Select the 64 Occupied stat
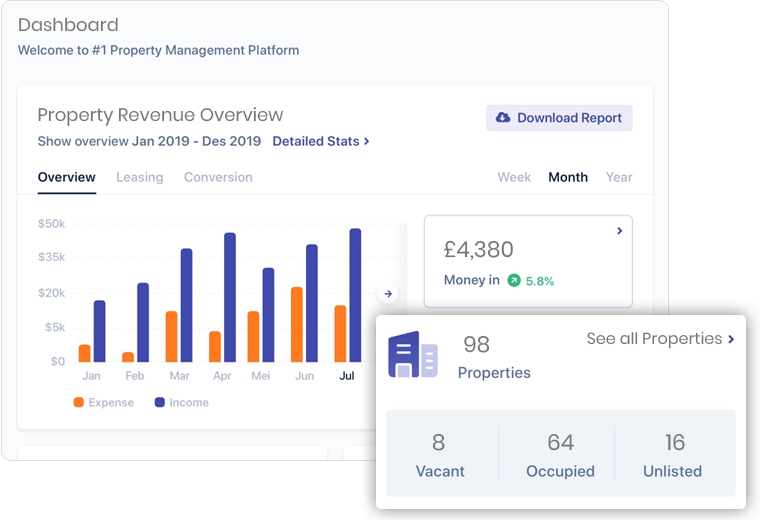Screen dimensions: 760x520 560,454
